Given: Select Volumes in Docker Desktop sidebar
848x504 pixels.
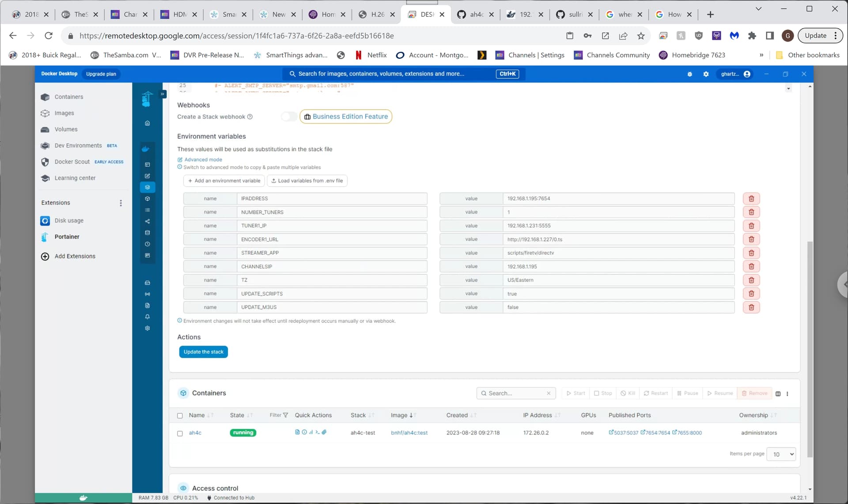Looking at the screenshot, I should 66,129.
